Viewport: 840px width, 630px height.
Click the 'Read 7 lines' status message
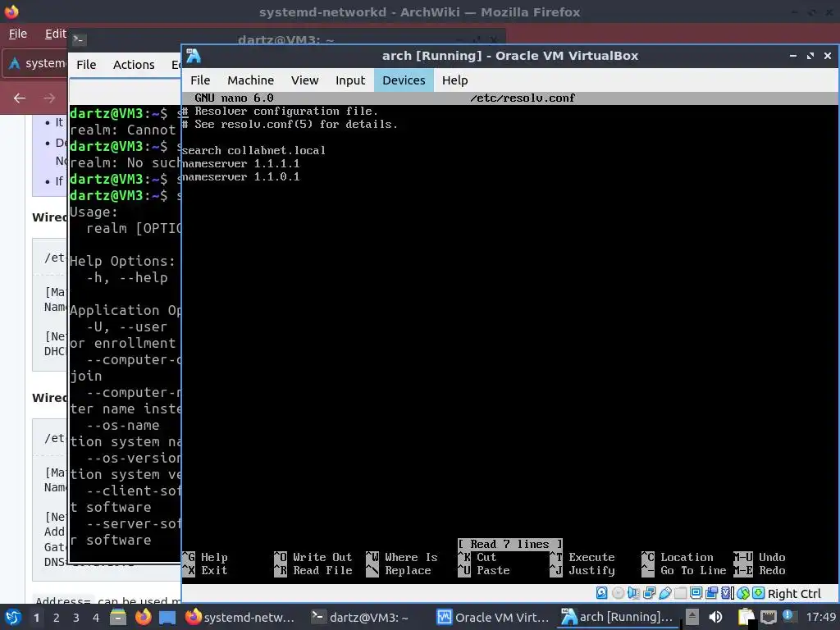pyautogui.click(x=509, y=545)
